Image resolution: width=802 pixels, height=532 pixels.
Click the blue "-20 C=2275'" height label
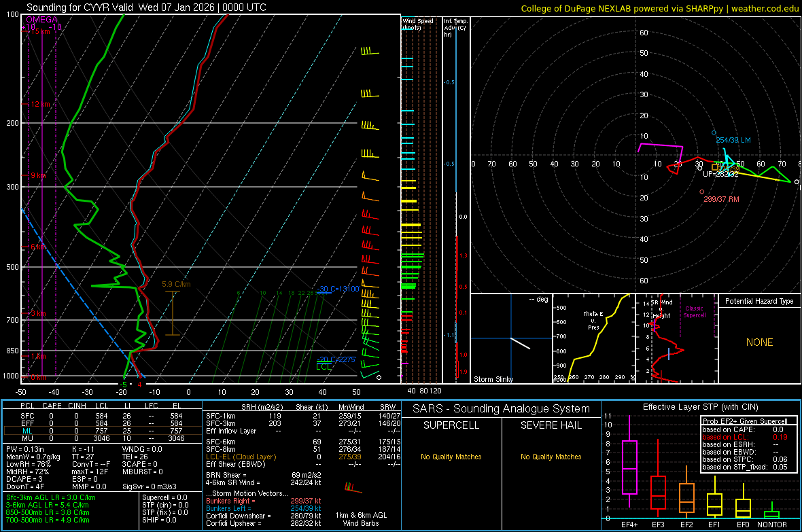click(336, 359)
